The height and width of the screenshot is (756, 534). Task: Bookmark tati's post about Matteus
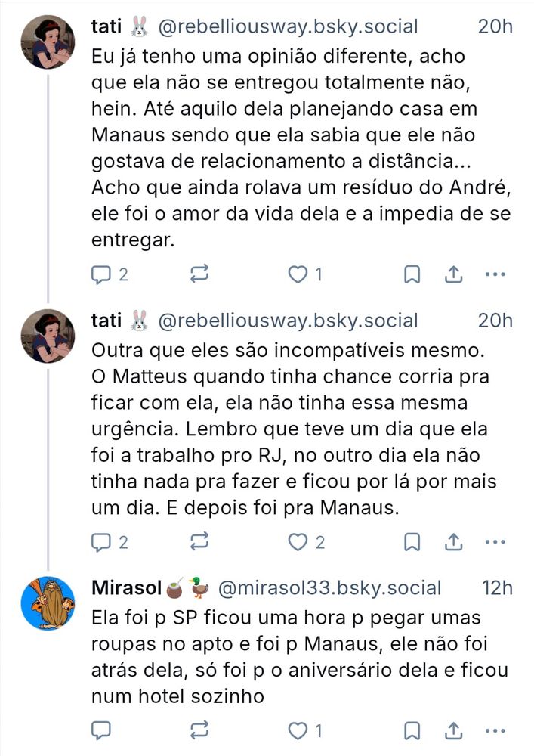[412, 541]
